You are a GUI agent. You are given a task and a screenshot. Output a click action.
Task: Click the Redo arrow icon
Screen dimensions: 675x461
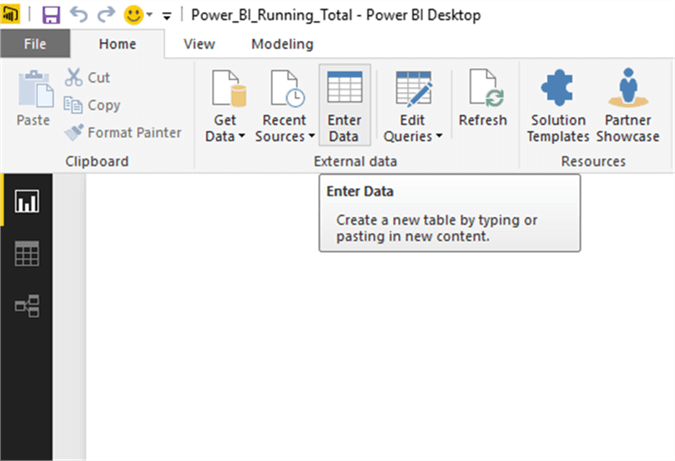click(x=106, y=15)
